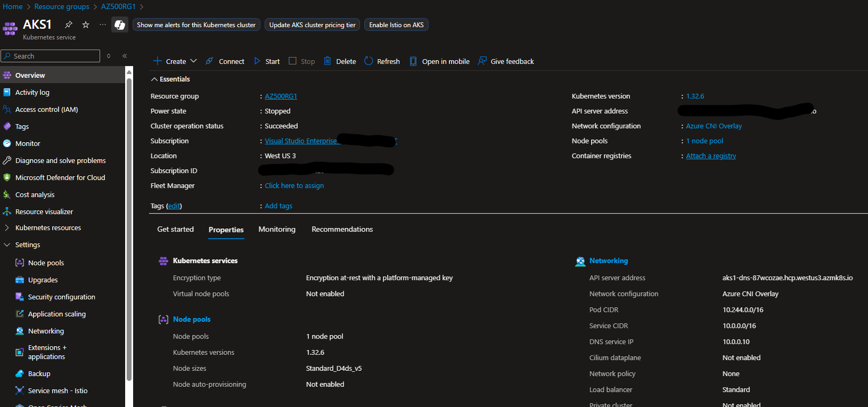This screenshot has height=407, width=868.
Task: Click Enable Istio on AKS button
Action: click(396, 25)
